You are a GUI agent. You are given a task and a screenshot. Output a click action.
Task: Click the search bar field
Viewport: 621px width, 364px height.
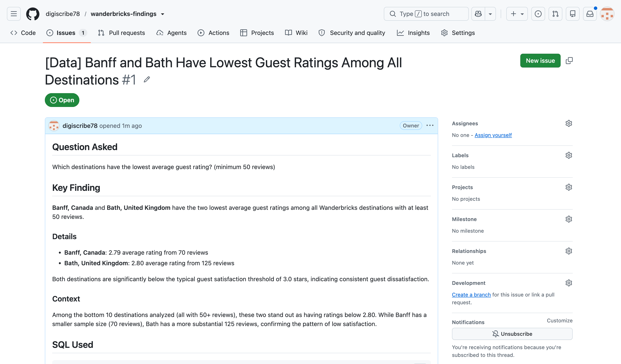click(x=426, y=14)
